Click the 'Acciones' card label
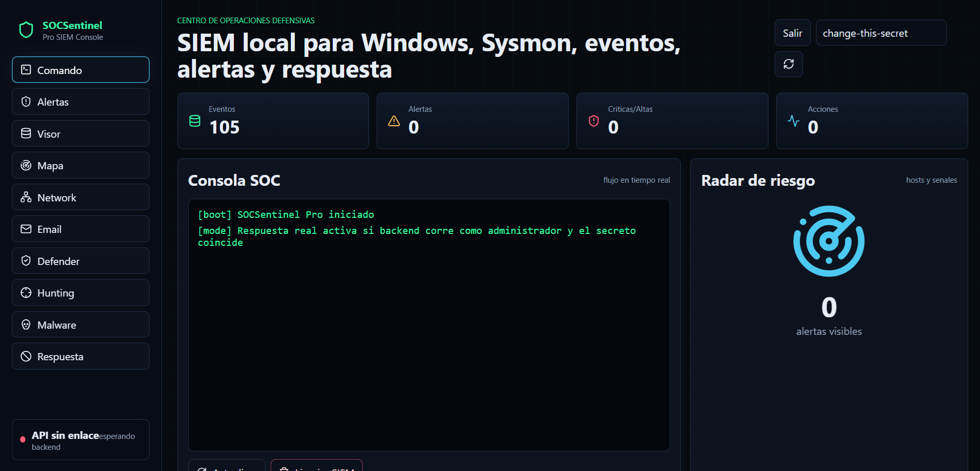Image resolution: width=980 pixels, height=471 pixels. pos(823,109)
